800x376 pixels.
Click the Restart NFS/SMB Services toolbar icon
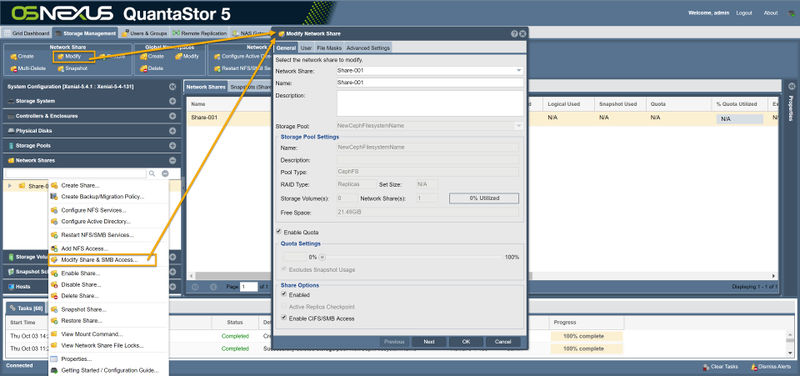[217, 68]
